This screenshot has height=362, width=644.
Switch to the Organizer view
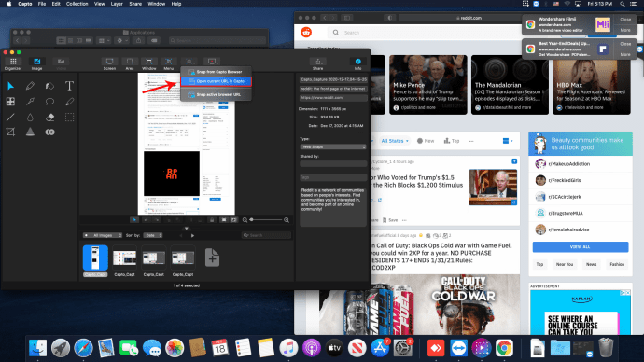pos(13,63)
